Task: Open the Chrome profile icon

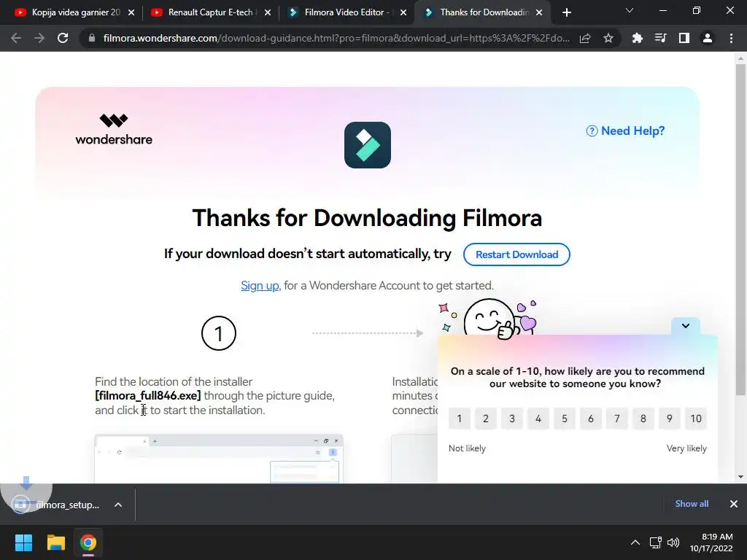Action: point(708,38)
